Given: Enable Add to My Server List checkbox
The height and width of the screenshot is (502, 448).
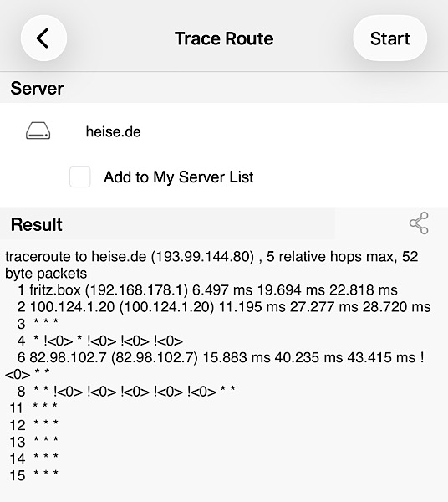Looking at the screenshot, I should tap(80, 177).
